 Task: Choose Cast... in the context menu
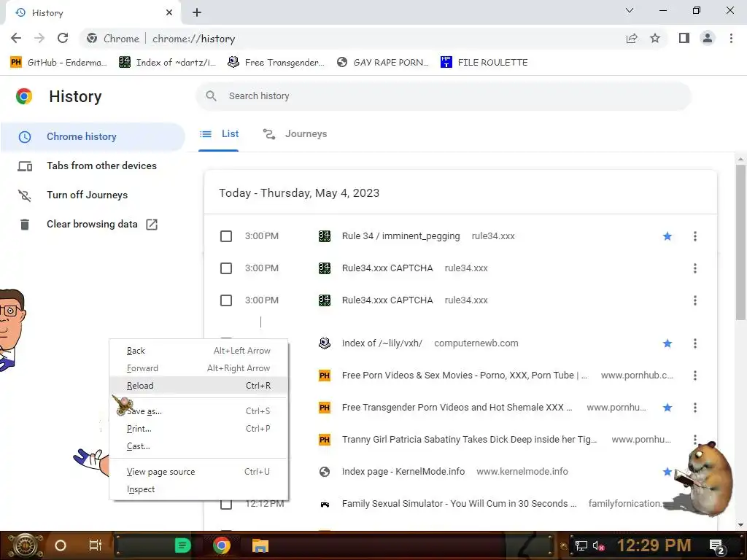pos(198,446)
